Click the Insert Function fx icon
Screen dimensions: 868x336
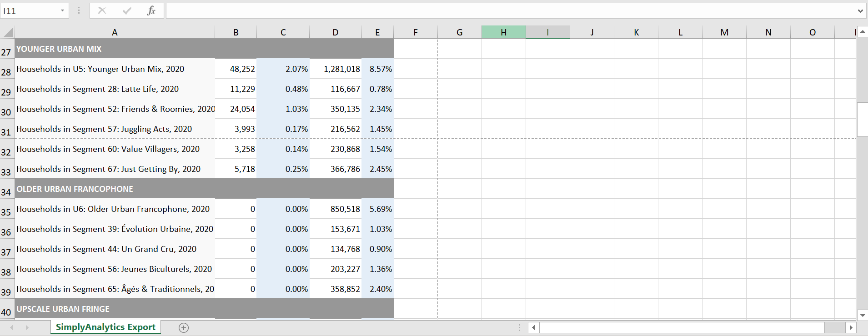pyautogui.click(x=151, y=10)
